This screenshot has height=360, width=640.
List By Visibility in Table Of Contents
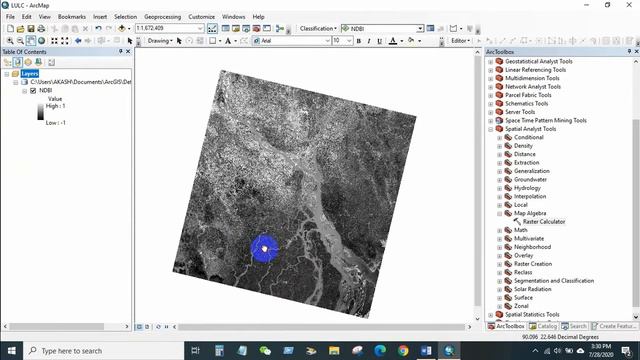(x=28, y=62)
